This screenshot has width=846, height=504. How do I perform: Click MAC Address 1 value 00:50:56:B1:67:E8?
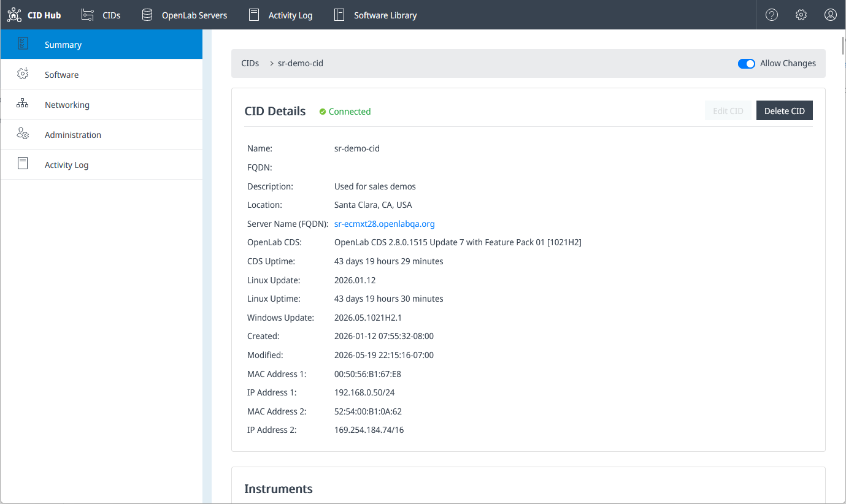(367, 374)
